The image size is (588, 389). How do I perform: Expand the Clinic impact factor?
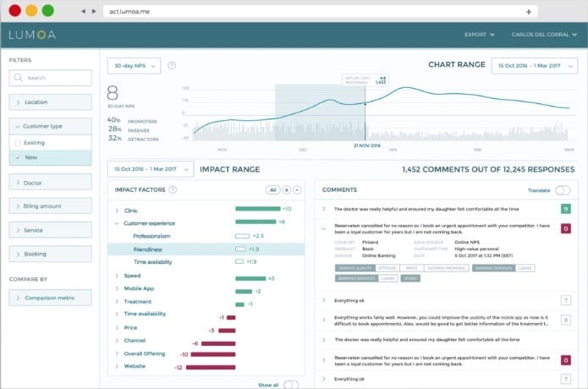pos(117,211)
